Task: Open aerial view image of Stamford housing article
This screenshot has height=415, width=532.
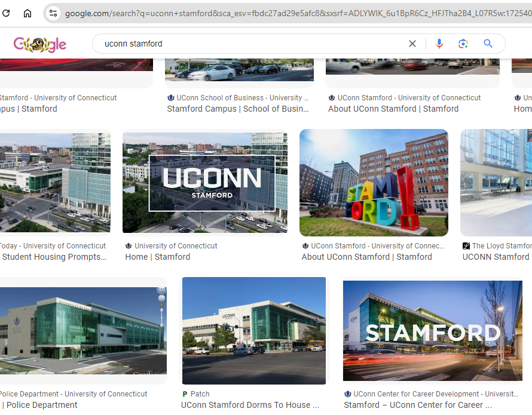Action: point(55,182)
